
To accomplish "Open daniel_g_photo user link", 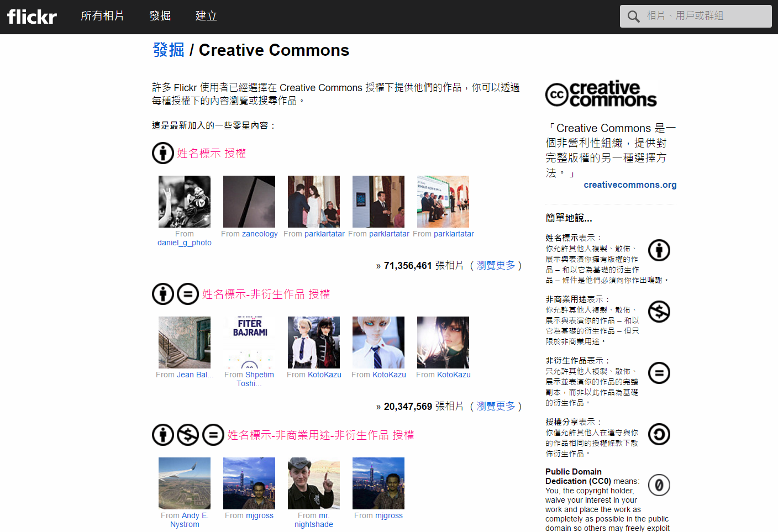I will (x=185, y=243).
